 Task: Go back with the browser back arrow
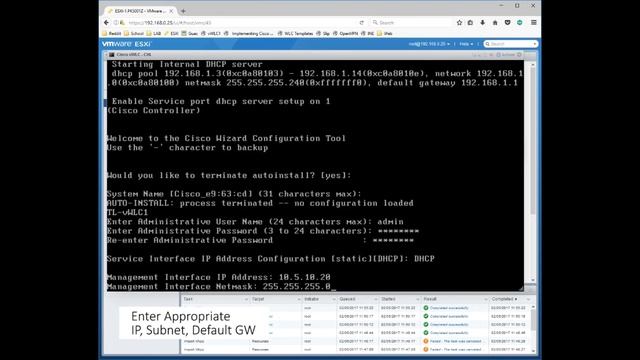click(107, 23)
